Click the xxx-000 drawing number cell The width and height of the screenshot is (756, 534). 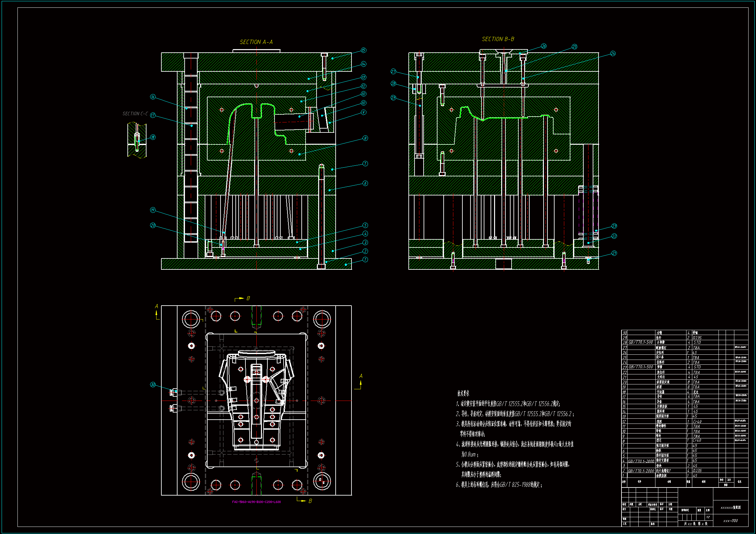pyautogui.click(x=730, y=521)
